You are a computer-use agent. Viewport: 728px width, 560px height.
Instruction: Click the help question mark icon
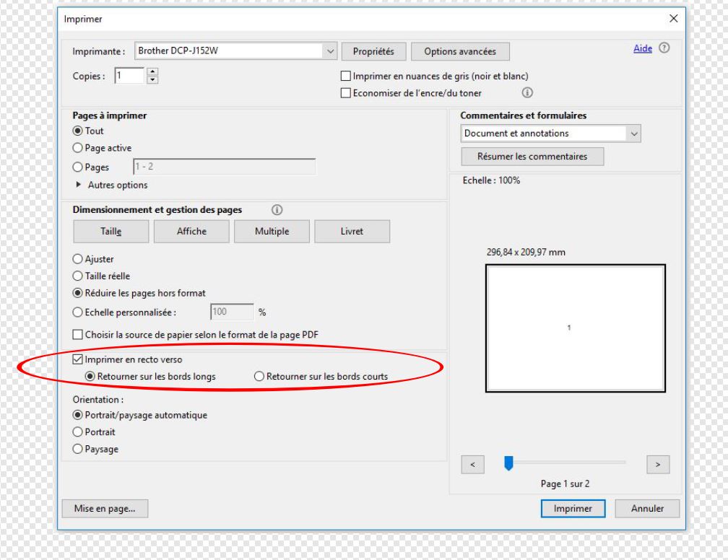click(x=664, y=48)
